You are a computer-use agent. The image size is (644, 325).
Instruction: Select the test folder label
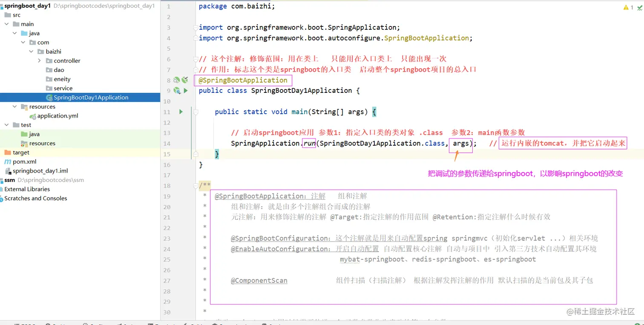click(26, 125)
